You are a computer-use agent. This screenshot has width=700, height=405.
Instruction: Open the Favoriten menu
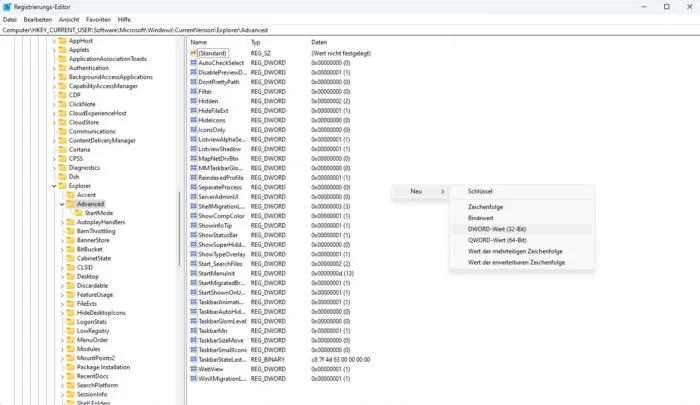coord(98,20)
